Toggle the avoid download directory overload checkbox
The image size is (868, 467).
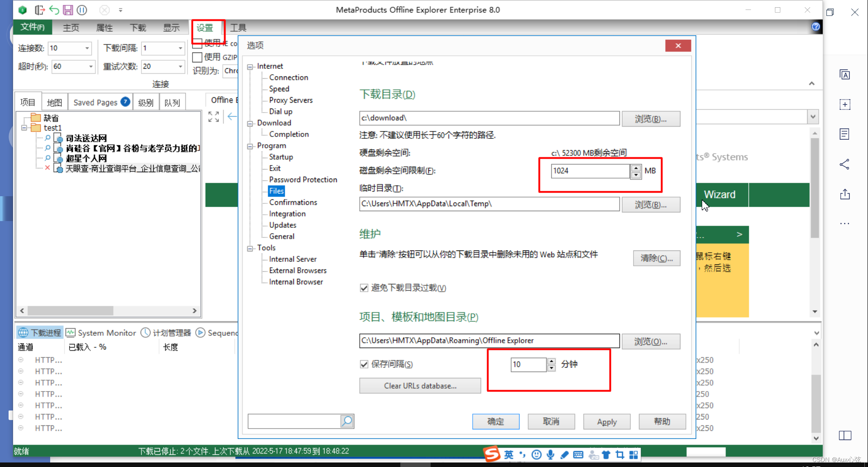click(x=364, y=288)
